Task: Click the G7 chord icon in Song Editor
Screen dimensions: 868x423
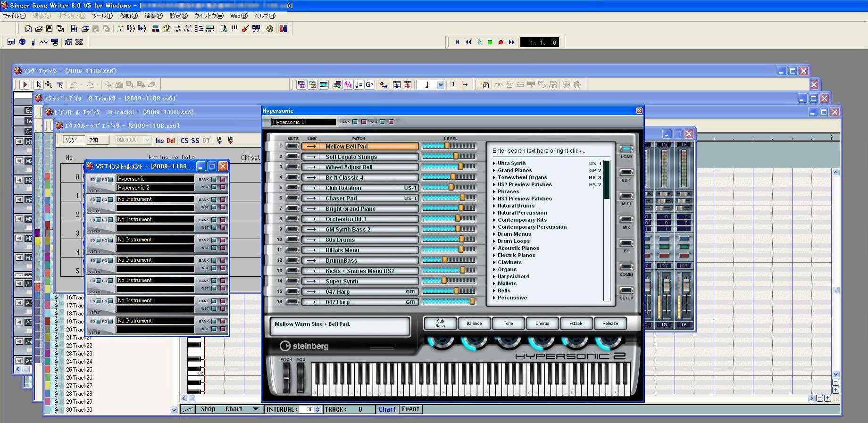Action: point(370,84)
